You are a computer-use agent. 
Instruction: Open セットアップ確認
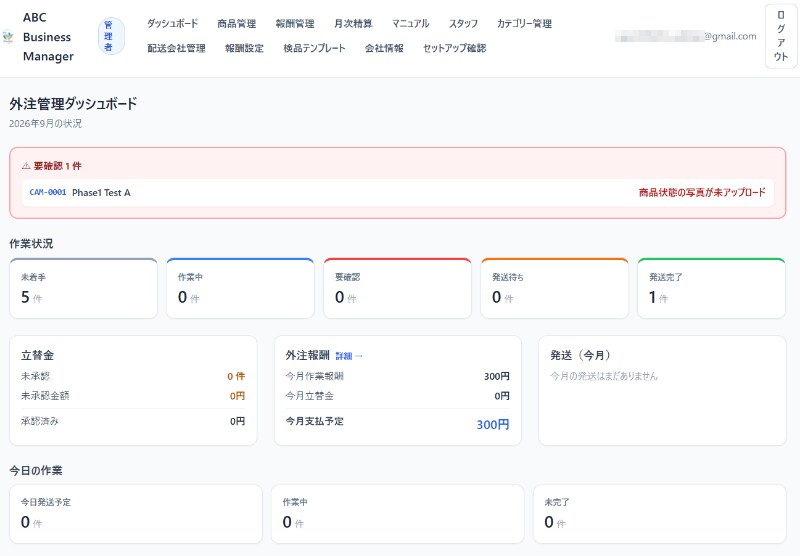click(455, 48)
